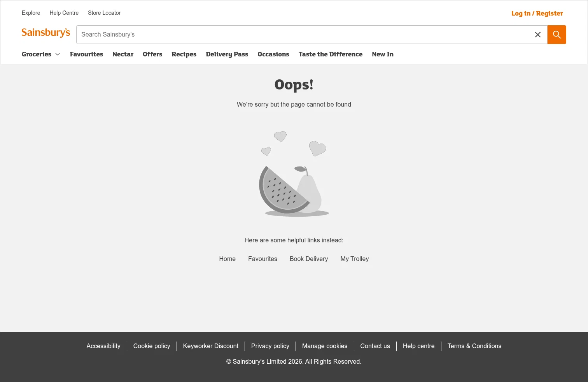Click the Home helpful link
588x382 pixels.
[227, 259]
